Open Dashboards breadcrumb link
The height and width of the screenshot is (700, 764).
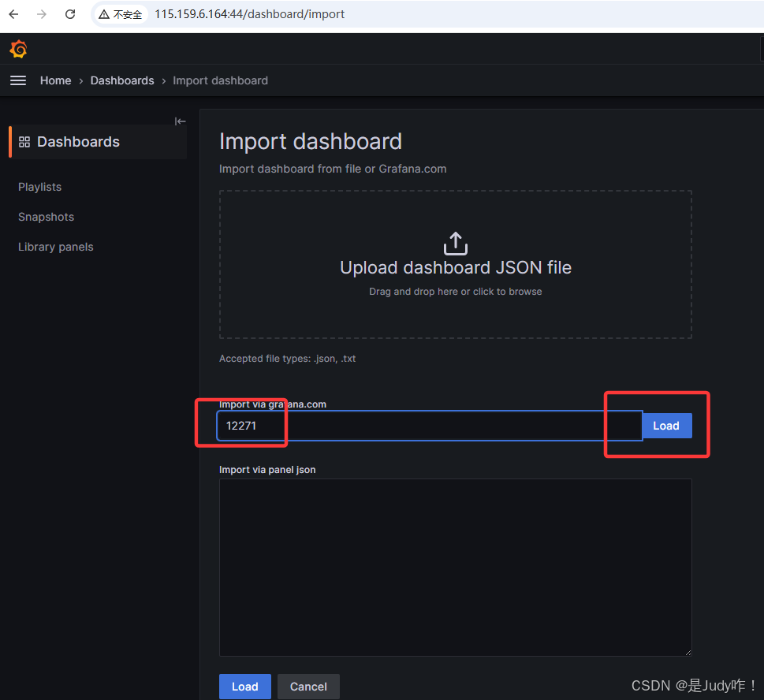[x=122, y=80]
